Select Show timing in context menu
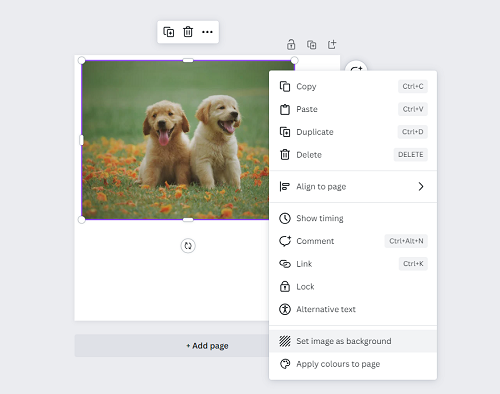This screenshot has height=394, width=500. click(353, 218)
